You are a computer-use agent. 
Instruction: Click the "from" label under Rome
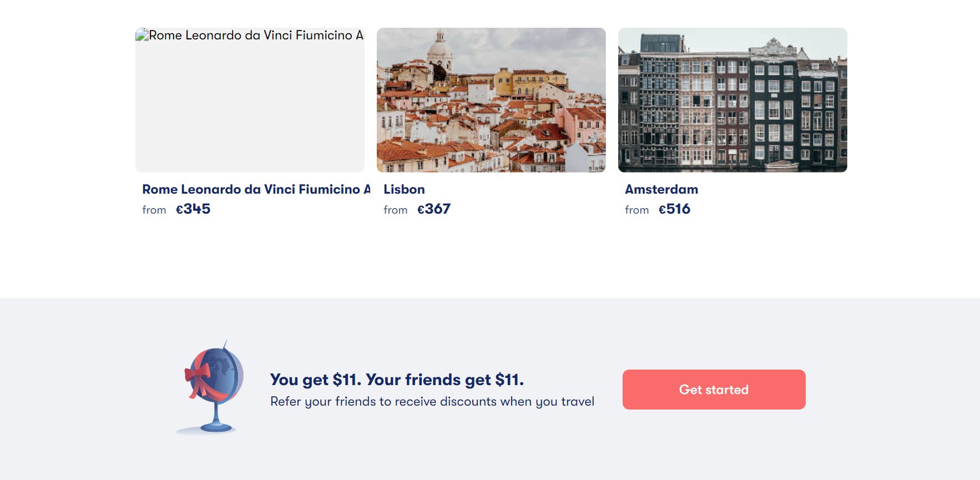tap(154, 210)
